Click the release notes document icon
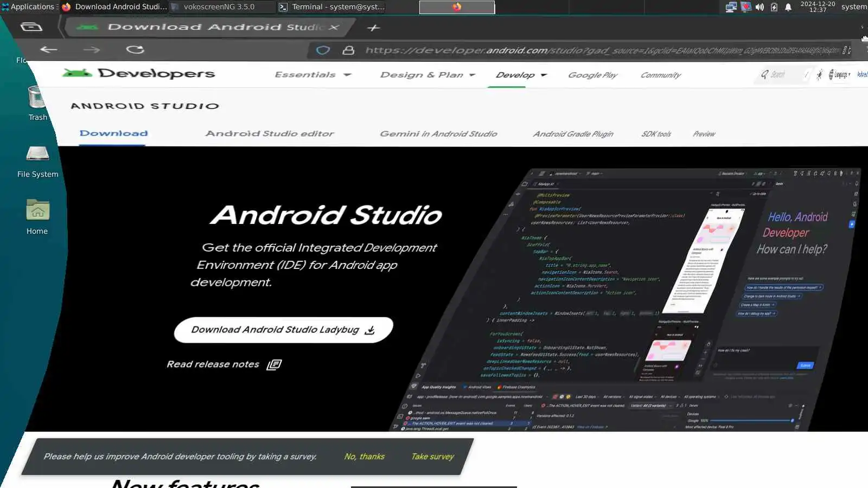Screen dimensions: 868x488 coord(274,364)
